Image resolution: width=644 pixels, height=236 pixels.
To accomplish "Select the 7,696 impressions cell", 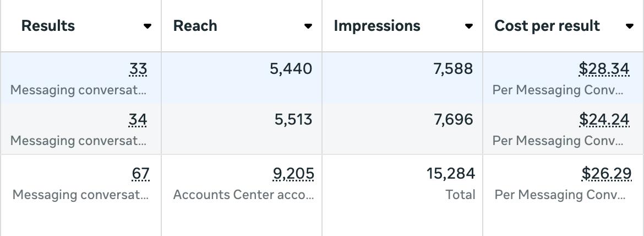I will pos(453,120).
